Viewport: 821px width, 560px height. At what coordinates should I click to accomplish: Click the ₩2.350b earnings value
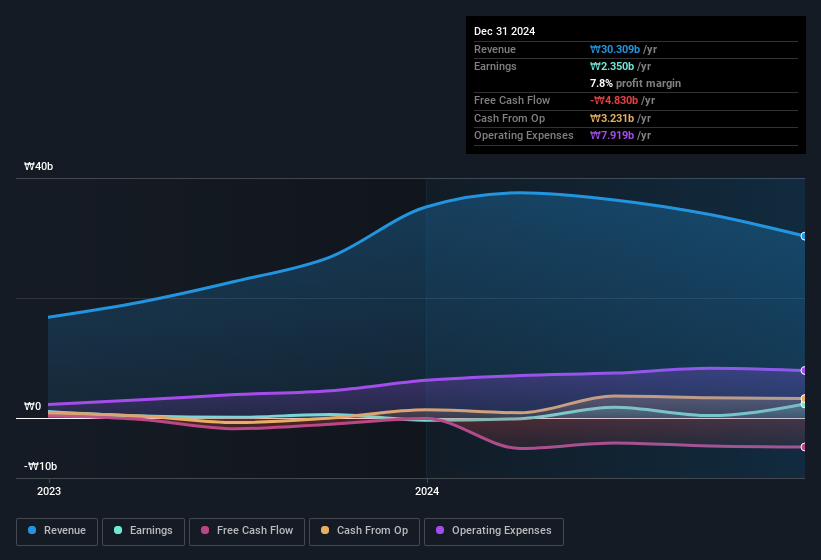(612, 66)
